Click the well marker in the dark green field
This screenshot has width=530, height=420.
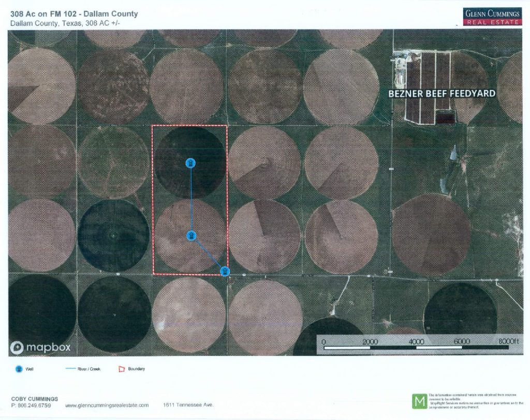(190, 163)
